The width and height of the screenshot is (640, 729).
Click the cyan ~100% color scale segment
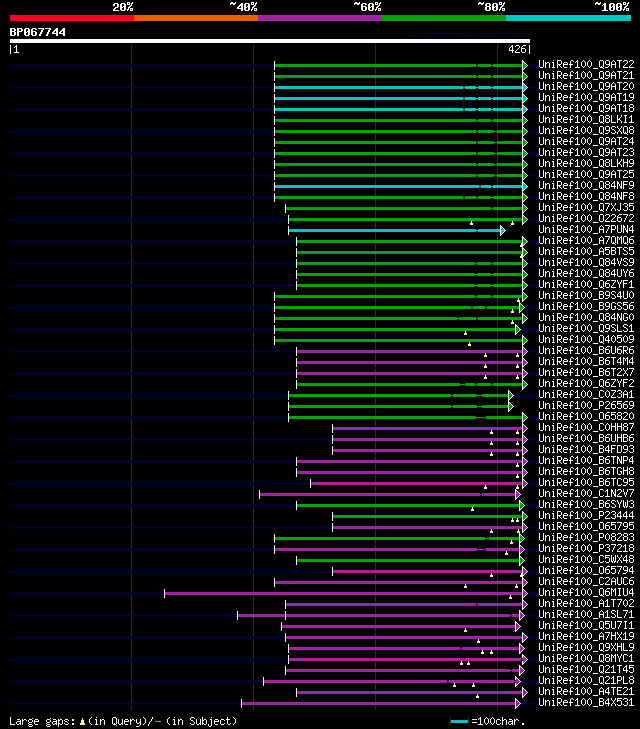tap(568, 18)
